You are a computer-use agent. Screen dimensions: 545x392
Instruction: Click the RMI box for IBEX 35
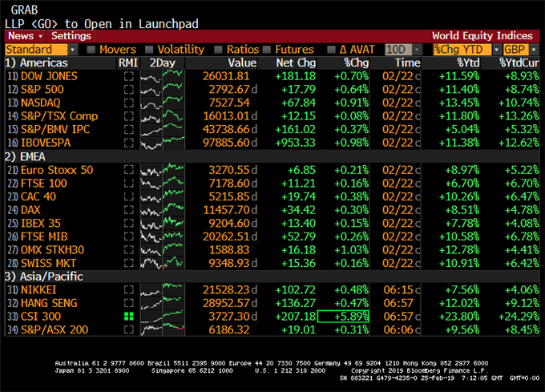coord(129,224)
